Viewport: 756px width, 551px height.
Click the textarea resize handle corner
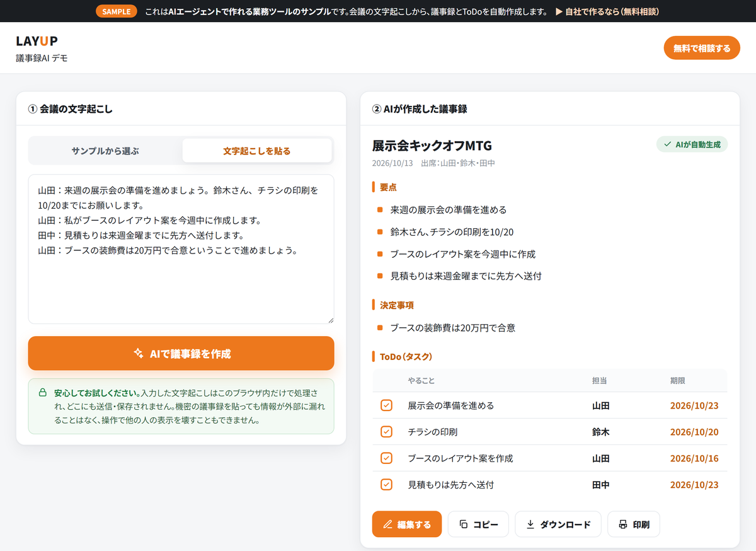tap(329, 320)
